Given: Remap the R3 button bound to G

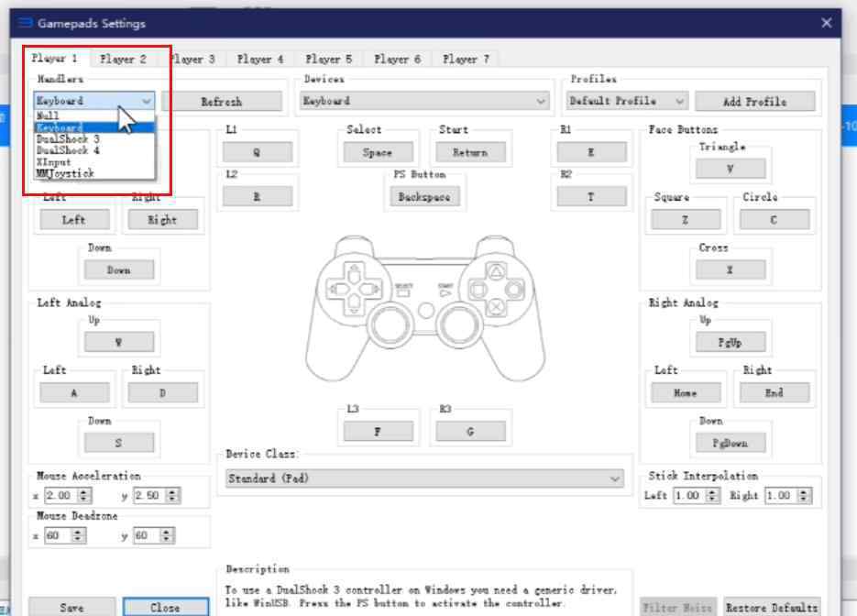Looking at the screenshot, I should [x=470, y=431].
